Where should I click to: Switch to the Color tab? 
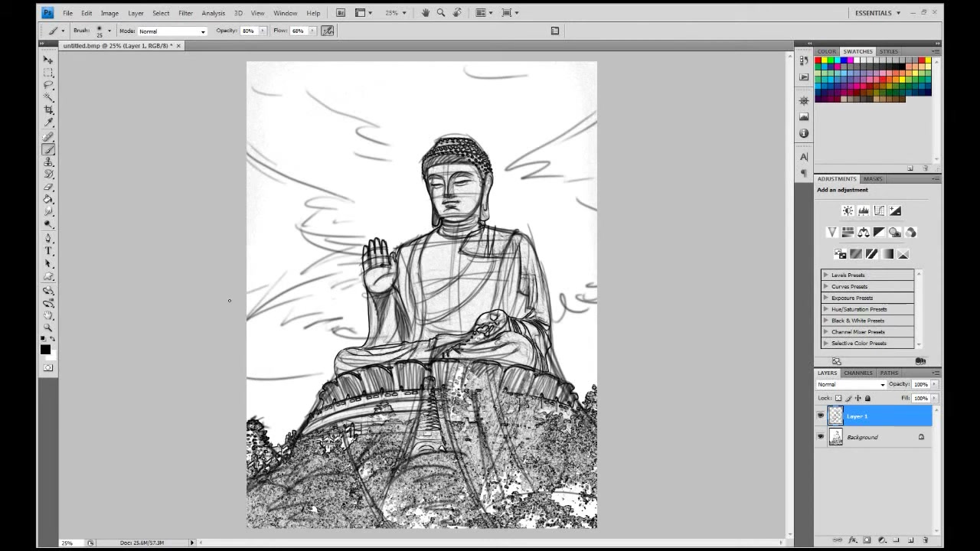(x=827, y=51)
